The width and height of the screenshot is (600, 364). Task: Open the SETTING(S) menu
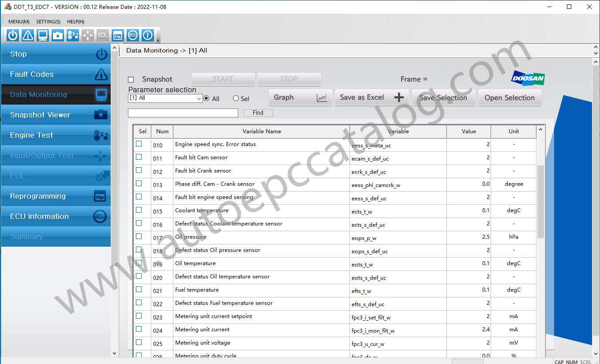coord(48,22)
